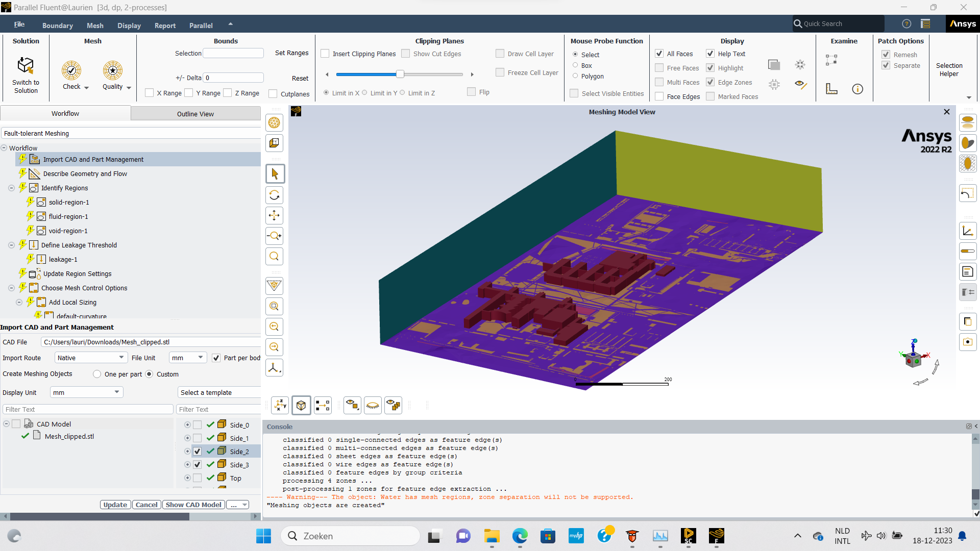Switch to the Outline View tab
The height and width of the screenshot is (551, 980).
195,114
